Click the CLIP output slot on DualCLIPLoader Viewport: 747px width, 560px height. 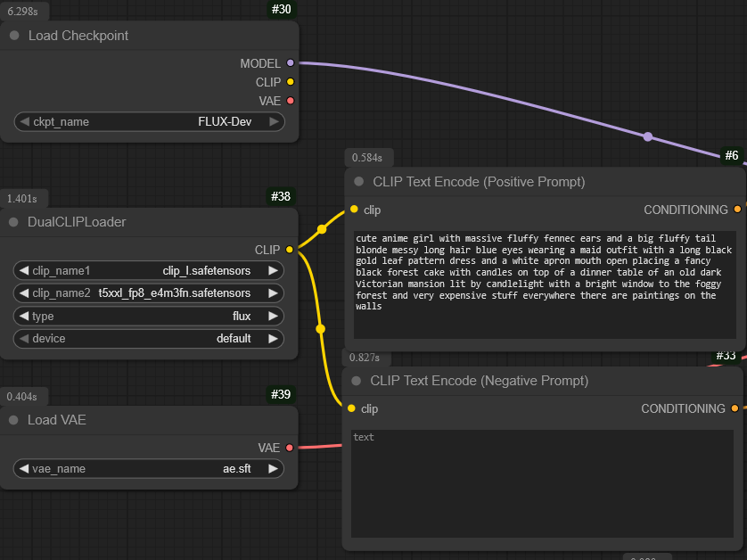[289, 250]
